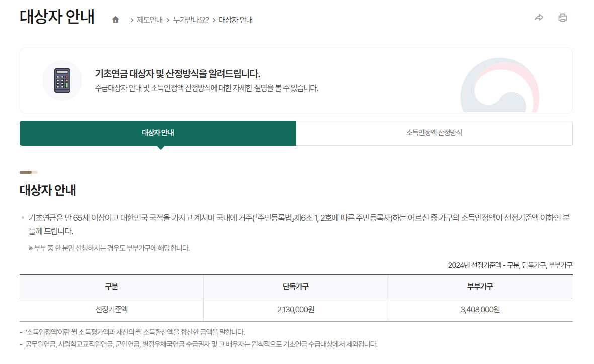The height and width of the screenshot is (364, 594).
Task: Click the pointer arrow under the active tab
Action: click(161, 147)
